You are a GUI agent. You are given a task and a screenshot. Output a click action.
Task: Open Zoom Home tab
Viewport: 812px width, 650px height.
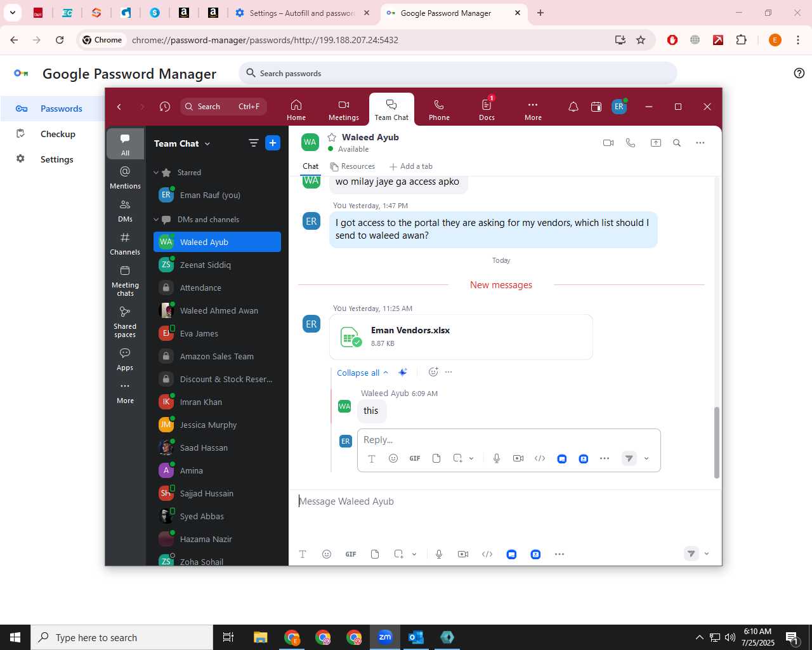coord(296,110)
